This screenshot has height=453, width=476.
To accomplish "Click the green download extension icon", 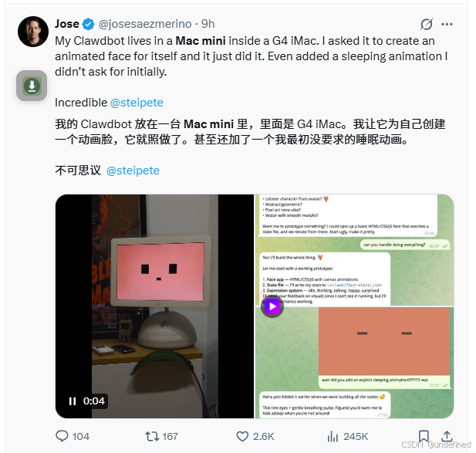I will pyautogui.click(x=32, y=86).
